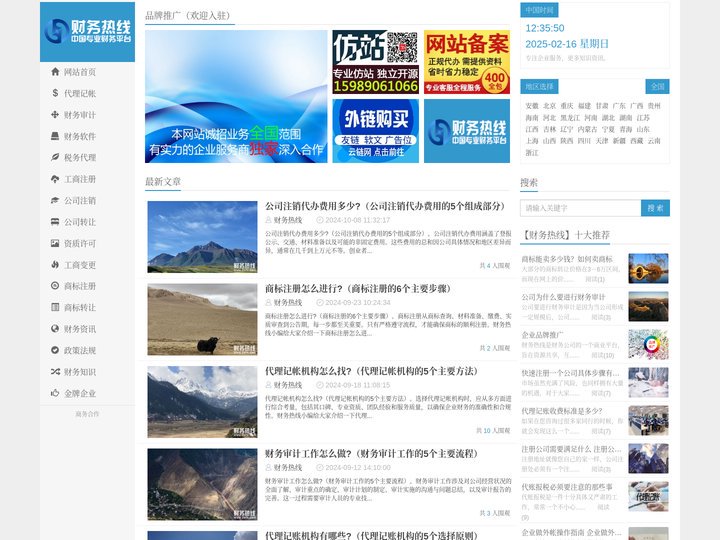Click the image icon beside 资质许可
The width and height of the screenshot is (720, 540).
point(55,243)
